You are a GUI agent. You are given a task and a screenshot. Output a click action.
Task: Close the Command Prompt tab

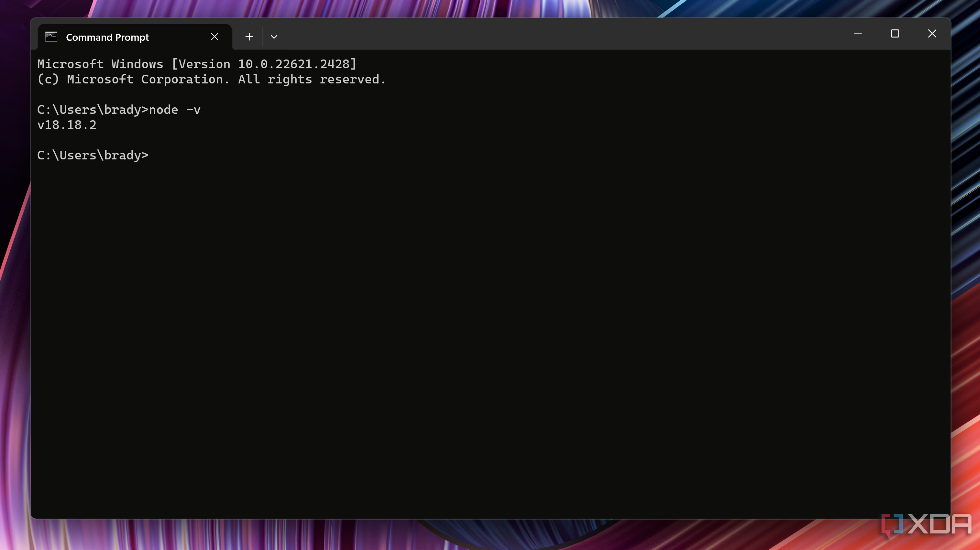pos(215,37)
